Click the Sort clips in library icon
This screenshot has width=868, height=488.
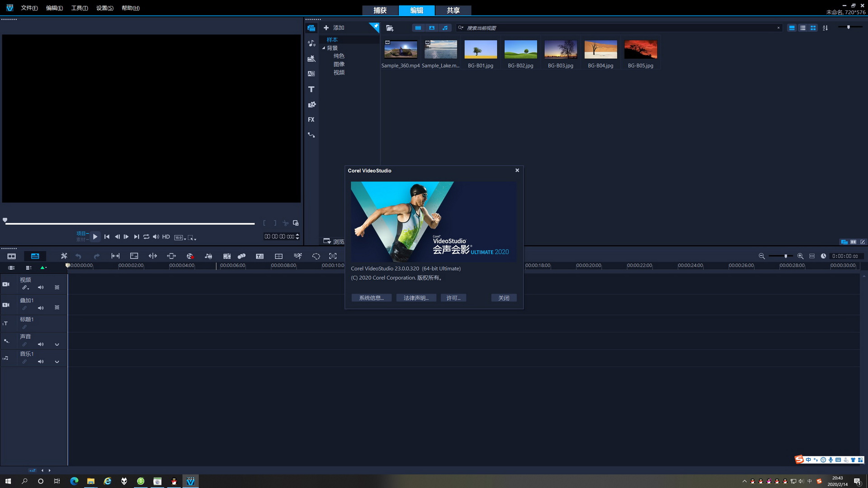coord(825,28)
